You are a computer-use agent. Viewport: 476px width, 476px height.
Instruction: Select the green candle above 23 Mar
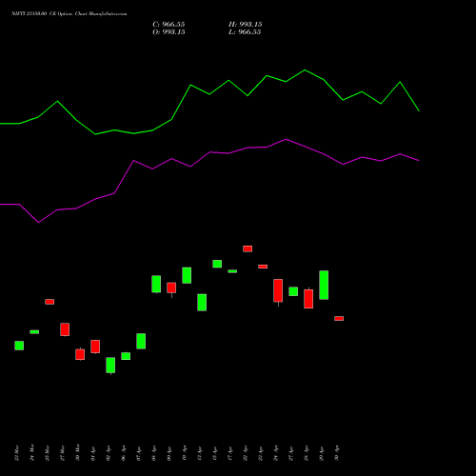click(x=19, y=346)
